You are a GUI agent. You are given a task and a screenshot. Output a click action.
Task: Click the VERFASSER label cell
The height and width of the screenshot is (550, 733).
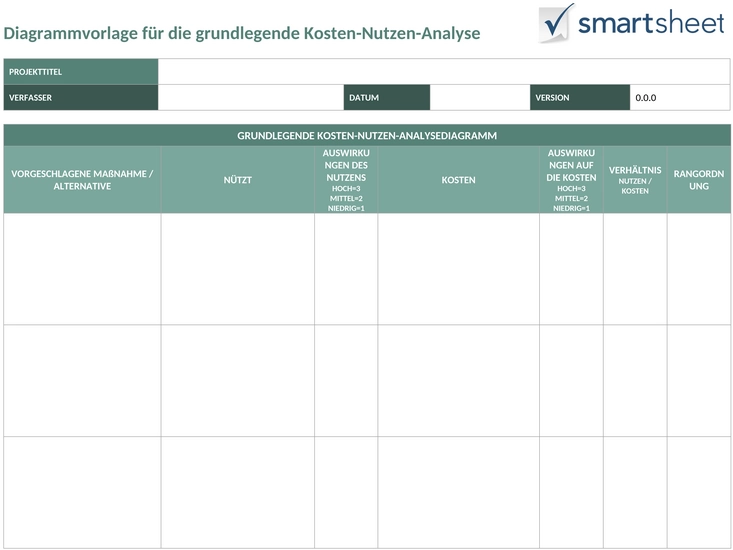click(81, 97)
